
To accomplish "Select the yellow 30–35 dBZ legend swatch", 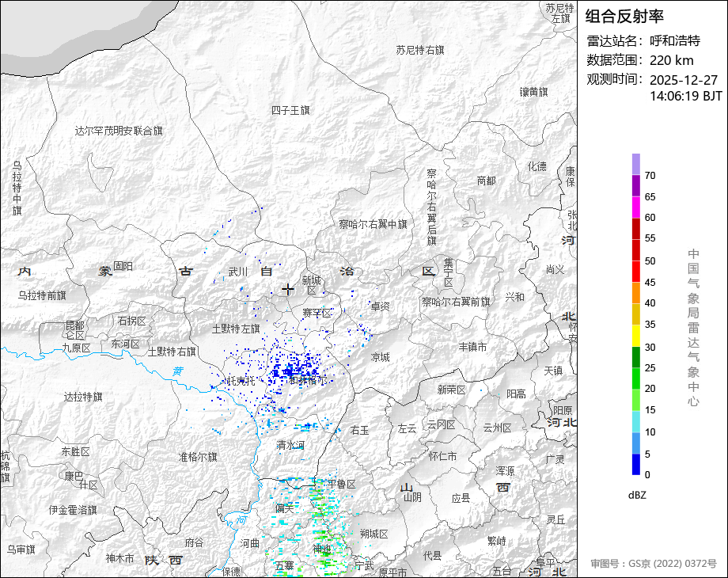I will click(x=635, y=336).
